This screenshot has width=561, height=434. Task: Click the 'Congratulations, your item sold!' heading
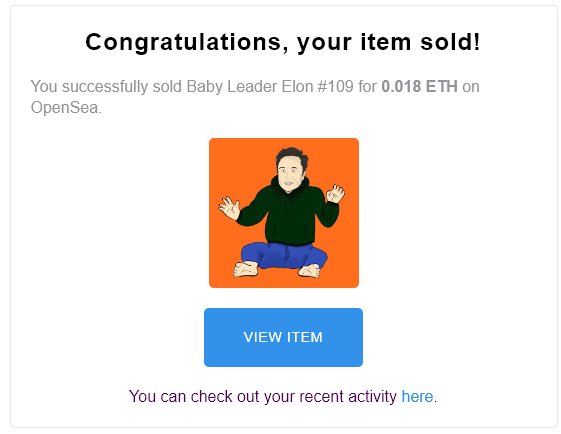(x=283, y=43)
